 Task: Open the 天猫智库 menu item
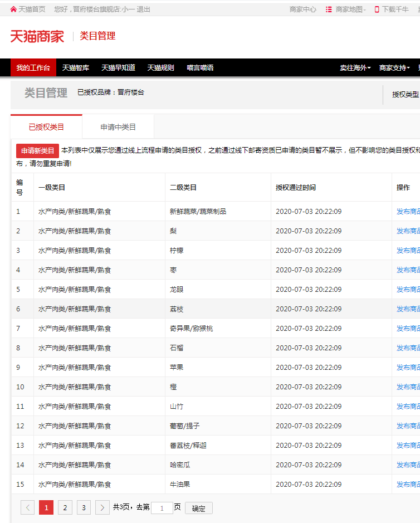pyautogui.click(x=76, y=68)
